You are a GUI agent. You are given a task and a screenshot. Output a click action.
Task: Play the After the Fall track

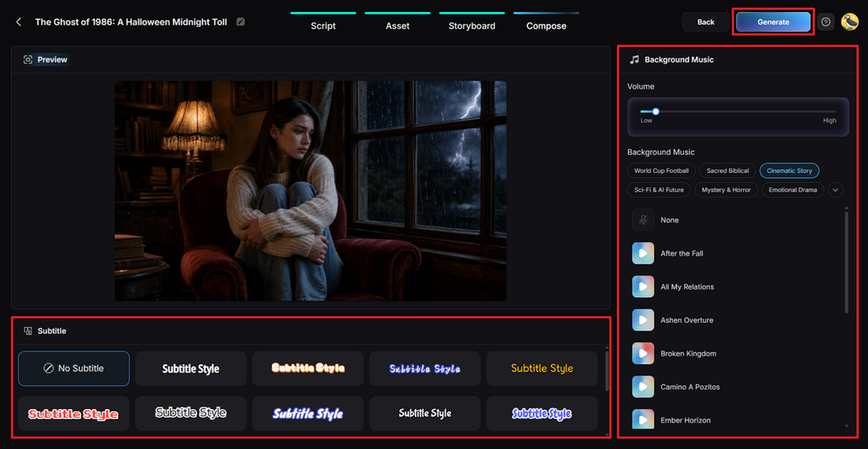click(643, 253)
